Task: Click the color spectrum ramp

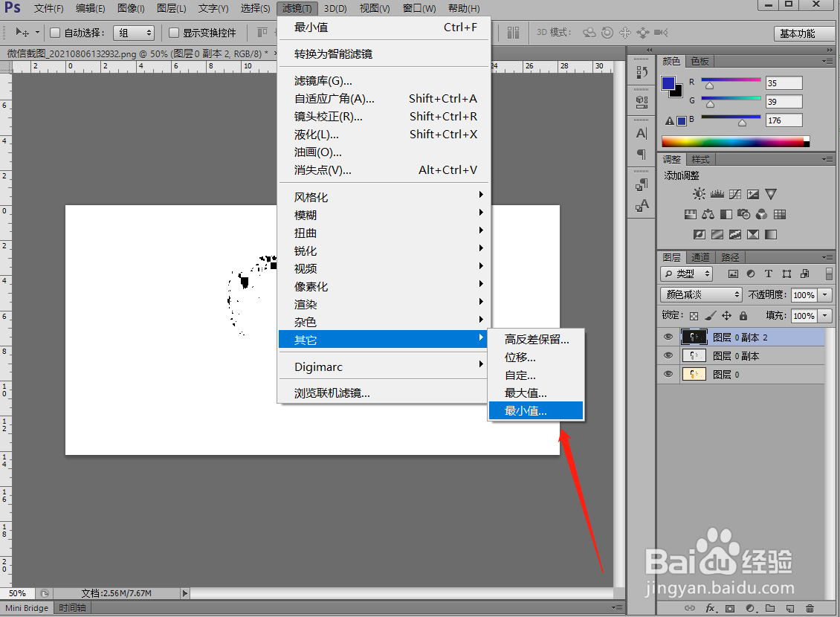Action: click(x=733, y=141)
